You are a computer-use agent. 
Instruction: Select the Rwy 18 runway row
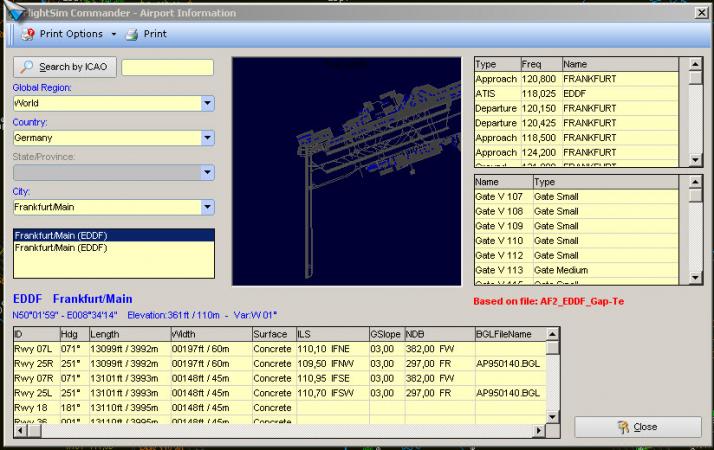point(280,408)
